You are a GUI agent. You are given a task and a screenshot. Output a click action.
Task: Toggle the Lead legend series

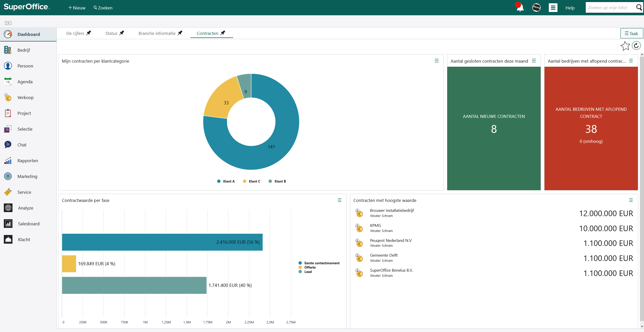coord(305,272)
